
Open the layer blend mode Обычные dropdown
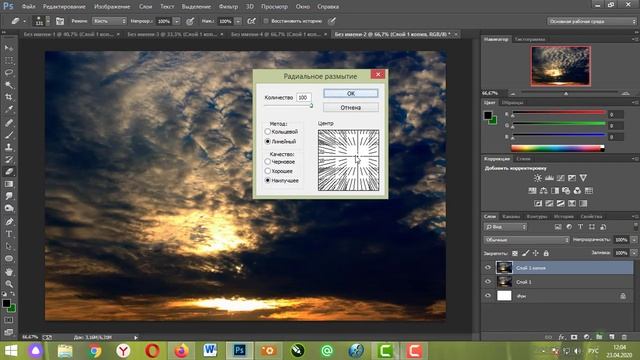click(x=527, y=240)
